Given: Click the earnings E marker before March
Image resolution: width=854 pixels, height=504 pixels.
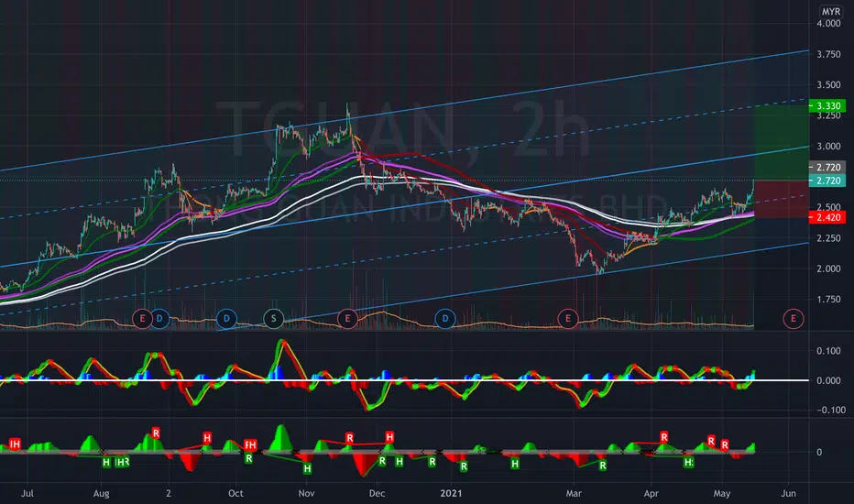Looking at the screenshot, I should pos(568,318).
